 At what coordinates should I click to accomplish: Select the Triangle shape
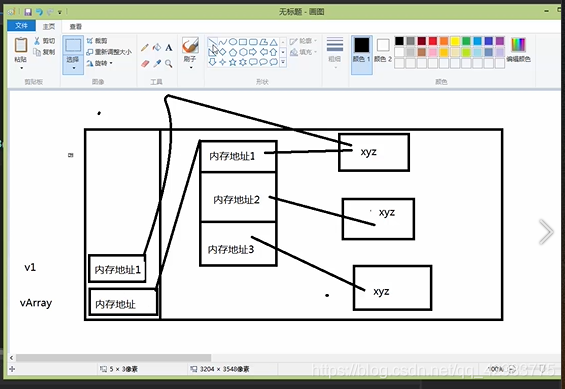pyautogui.click(x=273, y=42)
